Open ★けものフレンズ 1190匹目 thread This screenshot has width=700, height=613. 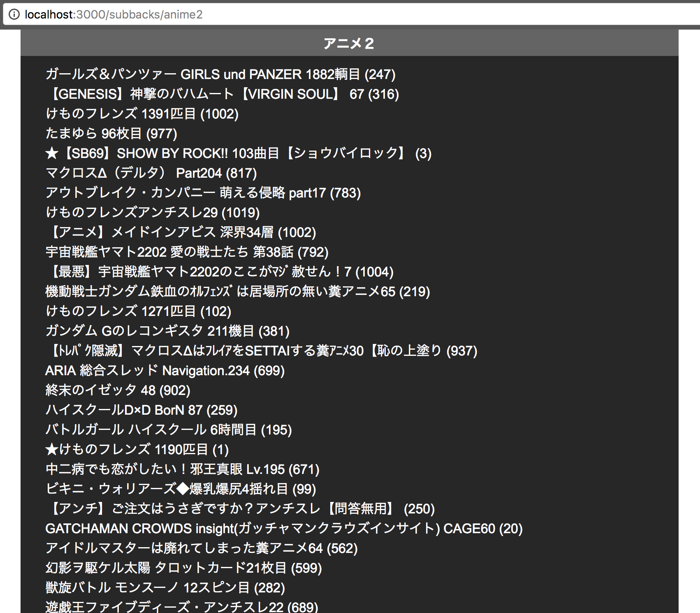(137, 449)
